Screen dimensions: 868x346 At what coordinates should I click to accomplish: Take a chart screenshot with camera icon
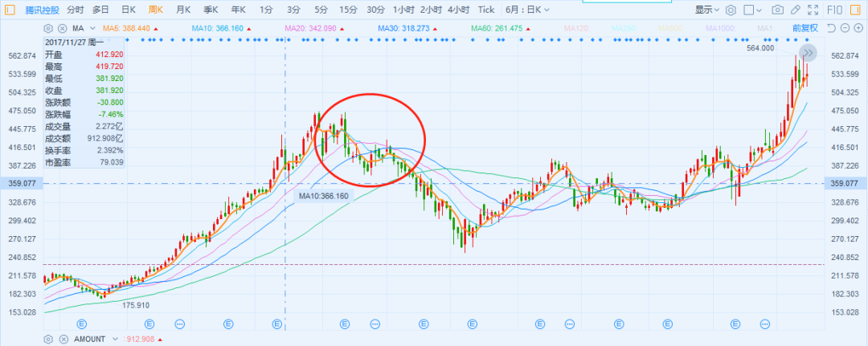click(x=778, y=10)
